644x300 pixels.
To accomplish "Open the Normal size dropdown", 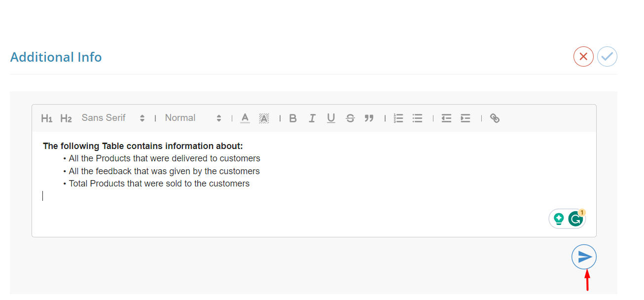I will pos(193,118).
